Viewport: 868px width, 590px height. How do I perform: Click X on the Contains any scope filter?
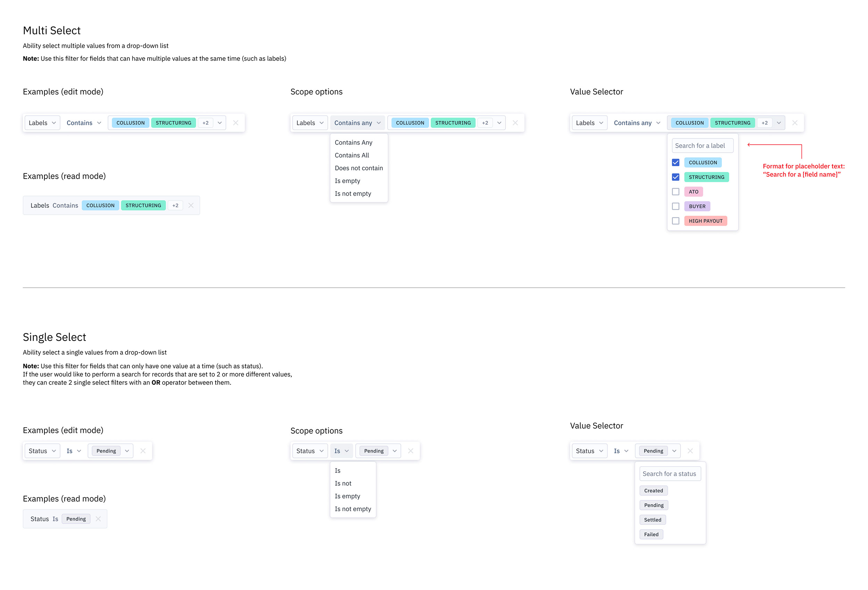515,123
